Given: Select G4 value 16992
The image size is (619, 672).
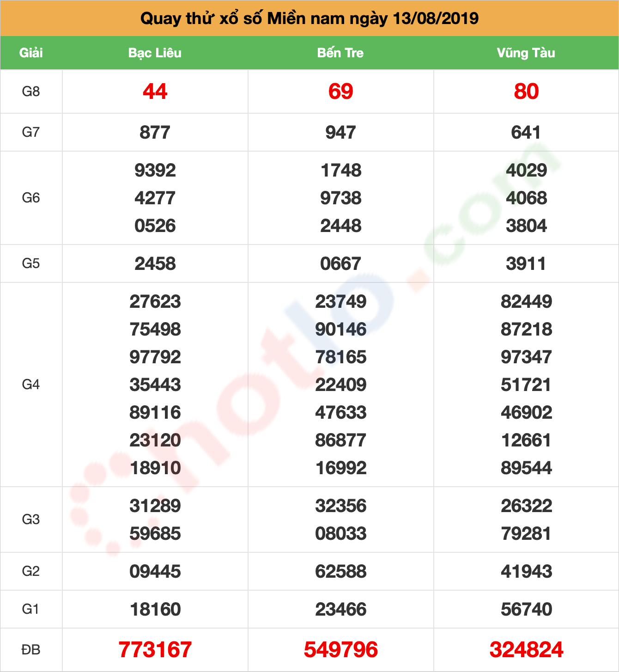Looking at the screenshot, I should click(340, 468).
